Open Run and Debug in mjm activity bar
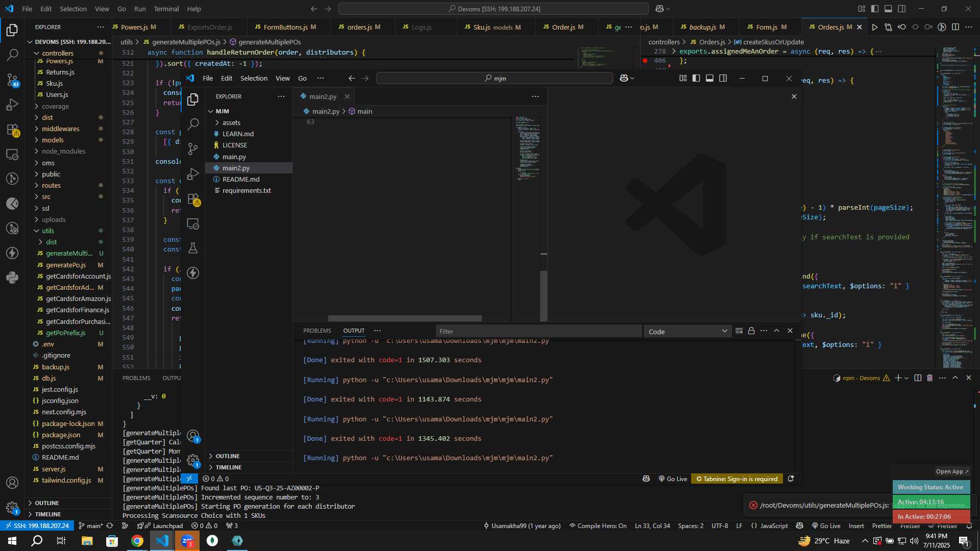Image resolution: width=980 pixels, height=551 pixels. [x=193, y=173]
